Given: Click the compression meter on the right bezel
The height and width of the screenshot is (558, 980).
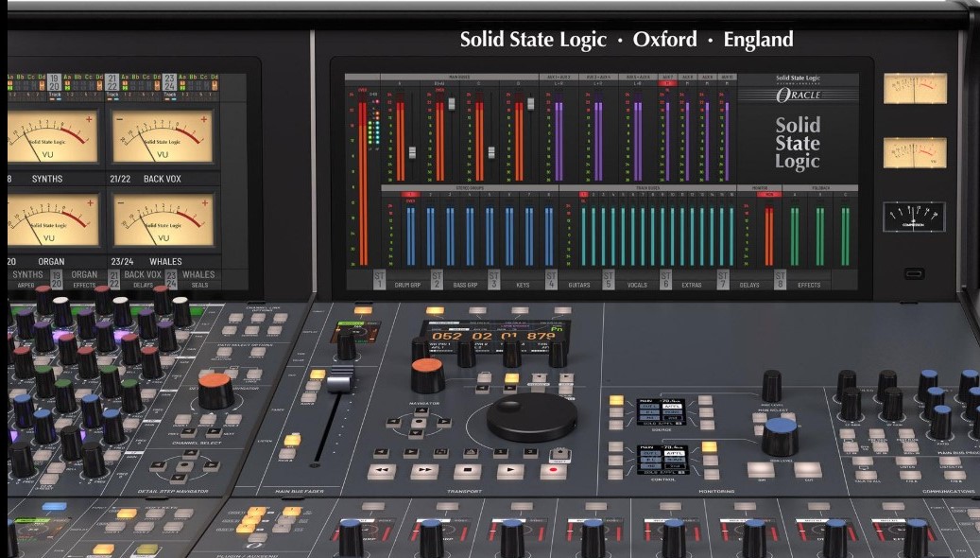Looking at the screenshot, I should point(914,217).
